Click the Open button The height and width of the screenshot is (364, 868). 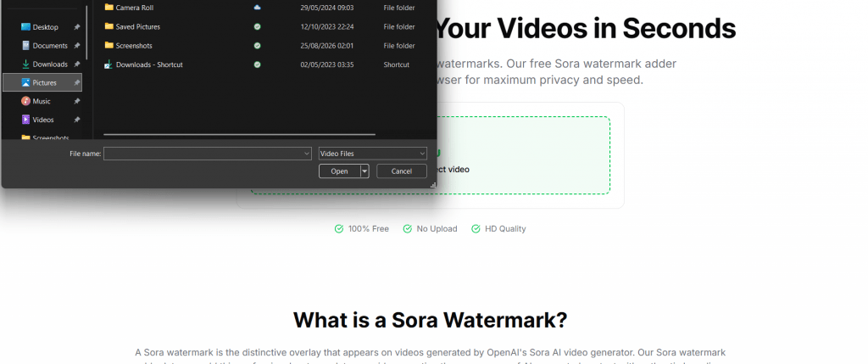[339, 171]
